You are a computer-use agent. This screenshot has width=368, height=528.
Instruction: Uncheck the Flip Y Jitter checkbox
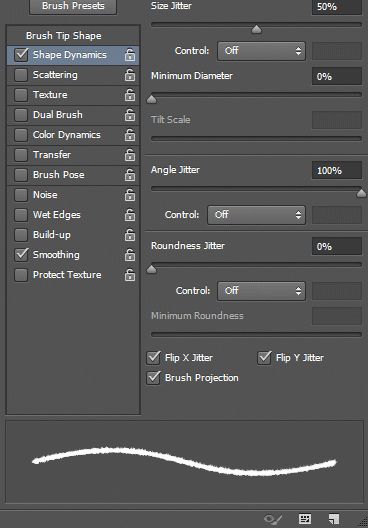pyautogui.click(x=264, y=358)
